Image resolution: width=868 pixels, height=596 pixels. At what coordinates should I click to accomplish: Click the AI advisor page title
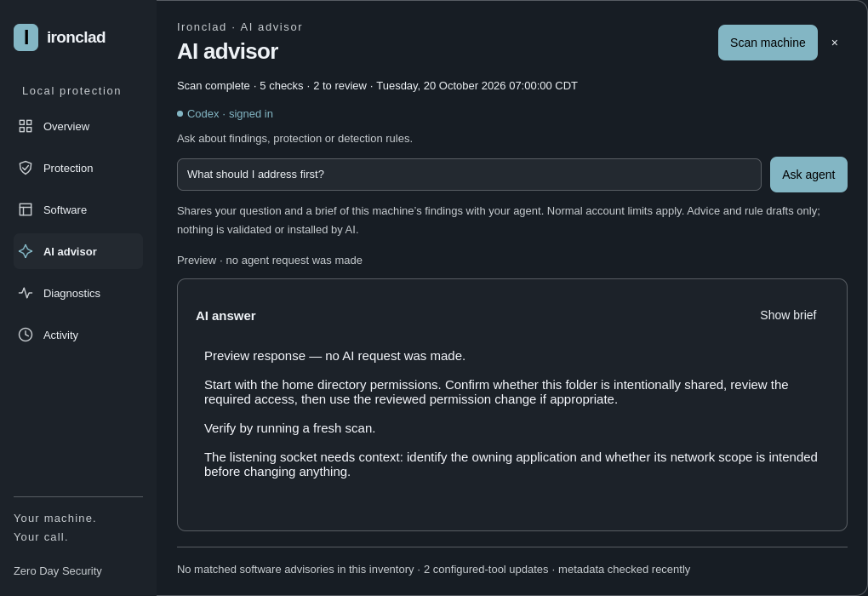227,52
